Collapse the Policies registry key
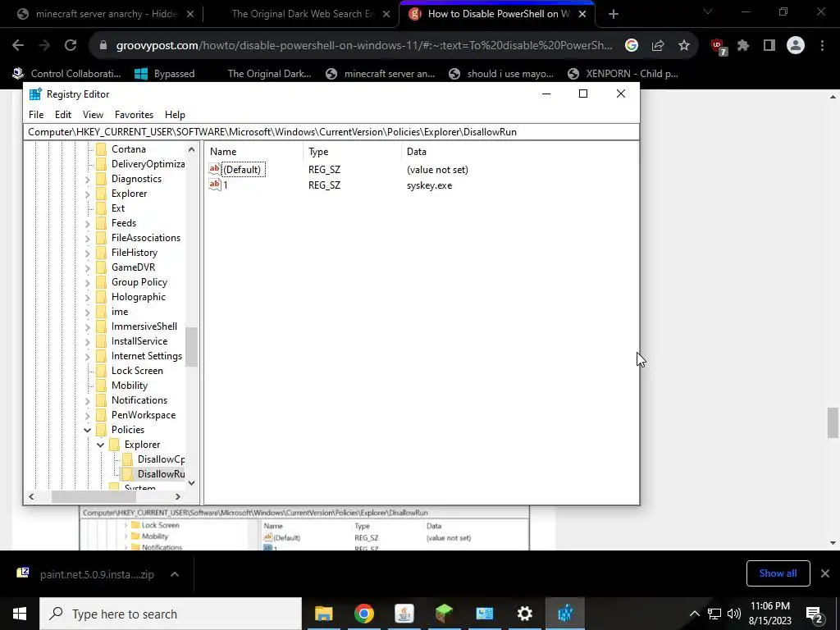This screenshot has width=840, height=630. tap(87, 430)
